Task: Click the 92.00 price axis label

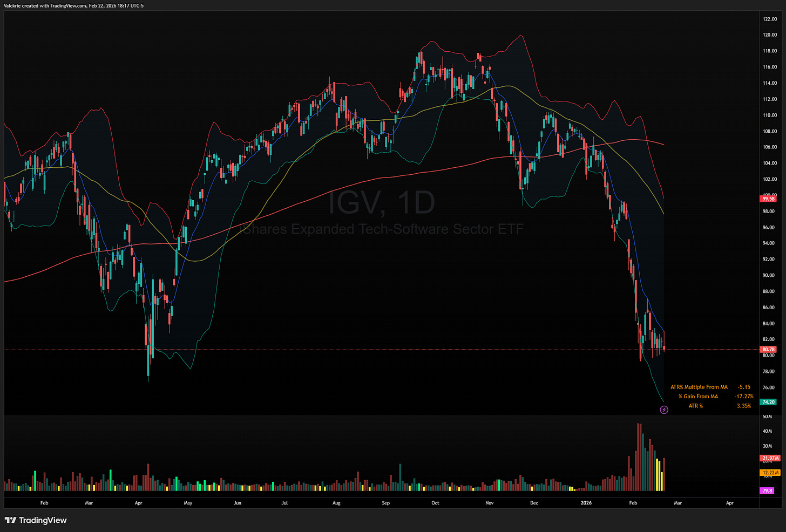Action: pyautogui.click(x=769, y=260)
